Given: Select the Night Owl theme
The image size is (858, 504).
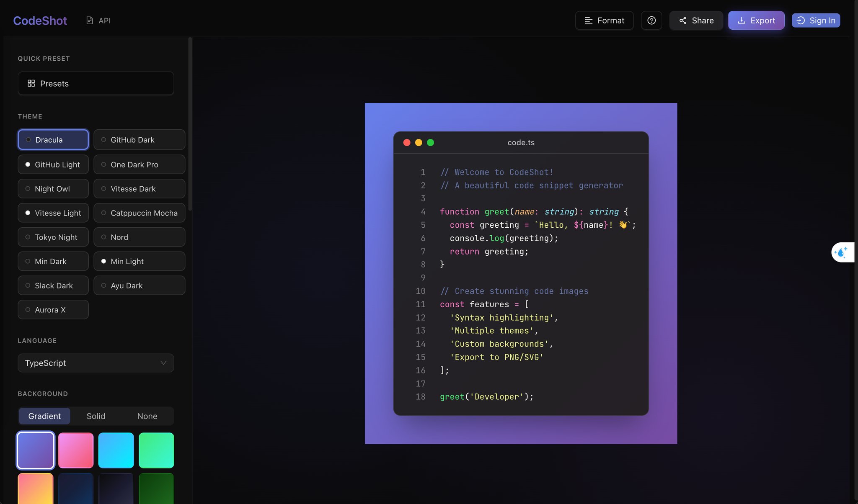Looking at the screenshot, I should click(53, 189).
